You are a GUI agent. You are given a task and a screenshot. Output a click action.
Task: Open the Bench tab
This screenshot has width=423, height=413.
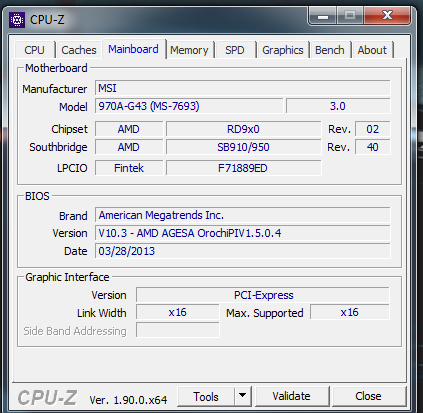[x=330, y=50]
